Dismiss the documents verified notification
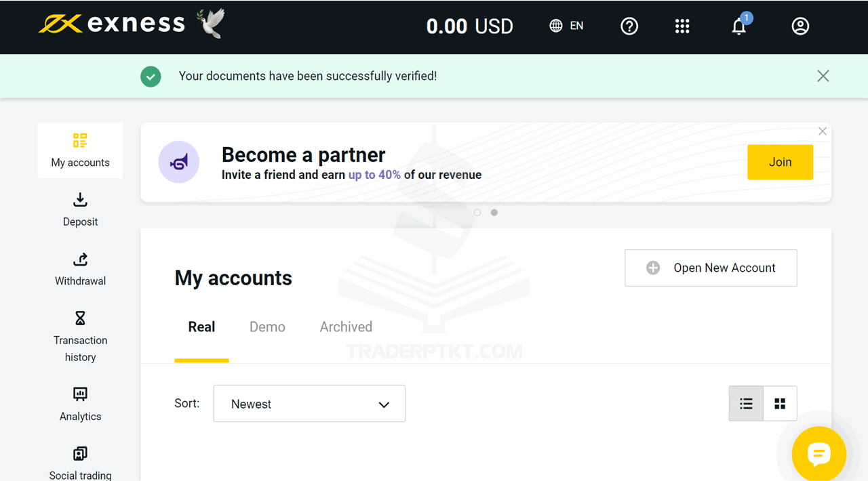 pyautogui.click(x=823, y=76)
